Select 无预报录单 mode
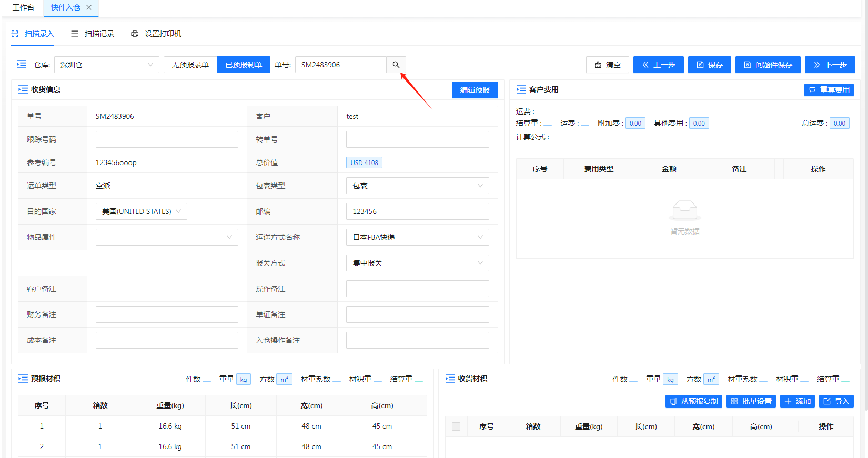The width and height of the screenshot is (868, 458). point(190,65)
